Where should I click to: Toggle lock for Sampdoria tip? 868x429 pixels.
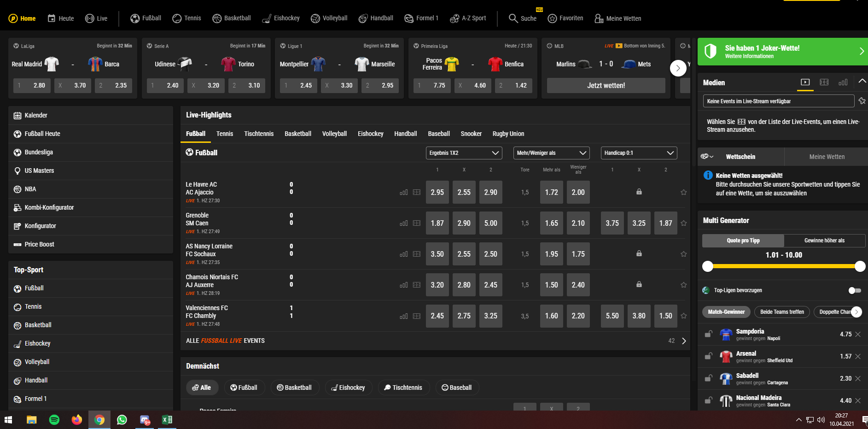pos(709,334)
